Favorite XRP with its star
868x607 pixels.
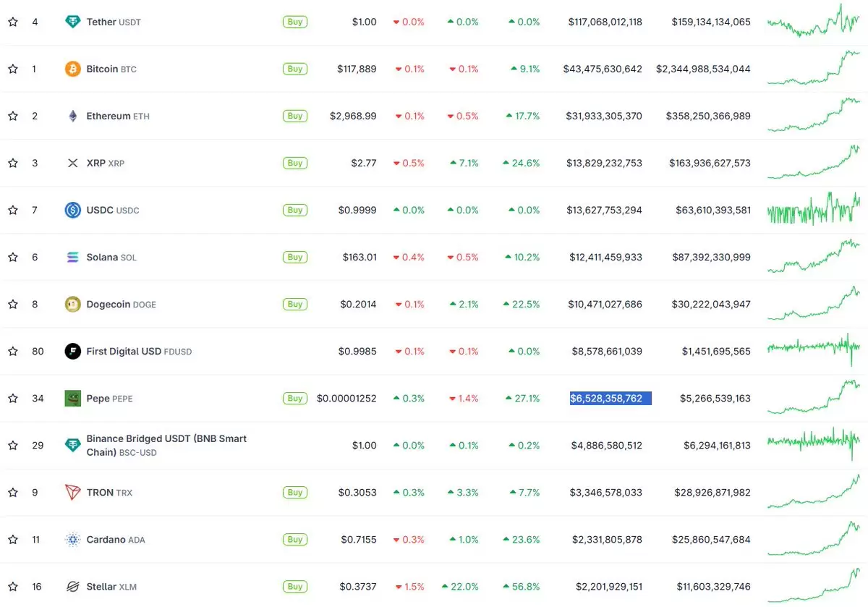(13, 163)
